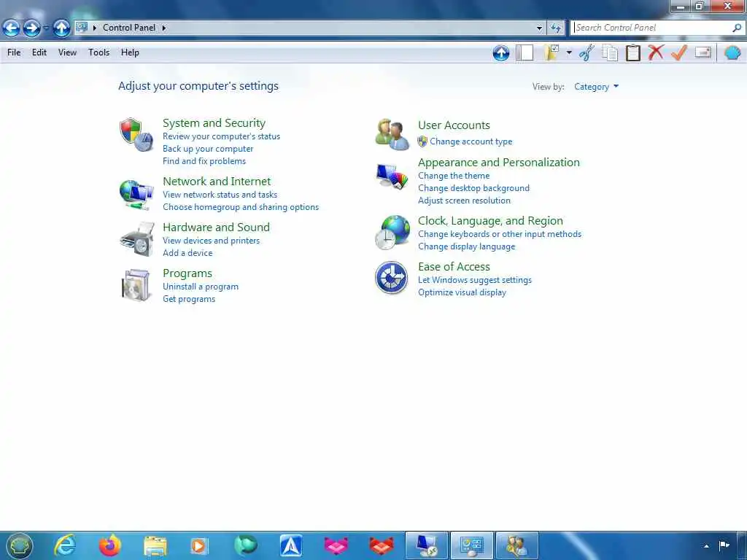Click 'Change account type'
The width and height of the screenshot is (747, 560).
(x=471, y=141)
